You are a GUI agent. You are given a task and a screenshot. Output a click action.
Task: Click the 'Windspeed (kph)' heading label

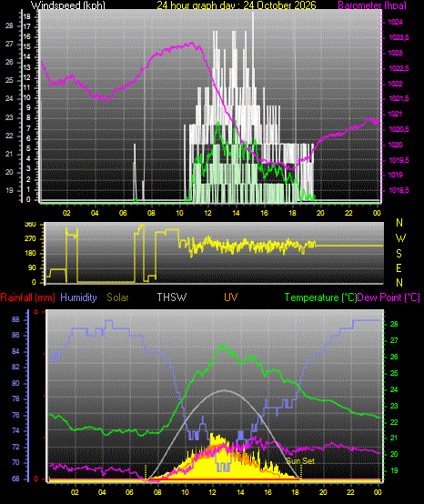pyautogui.click(x=68, y=5)
